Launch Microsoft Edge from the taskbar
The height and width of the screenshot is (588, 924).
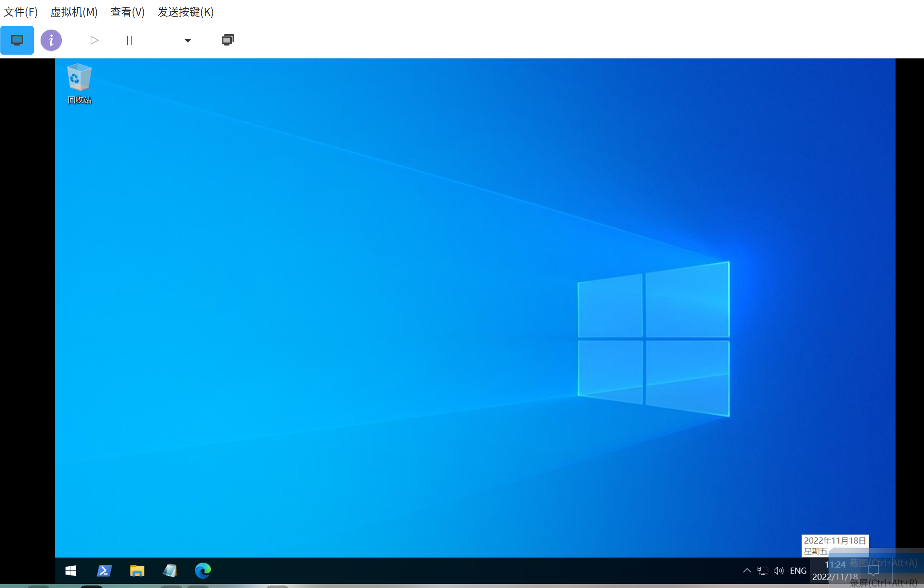[x=203, y=571]
